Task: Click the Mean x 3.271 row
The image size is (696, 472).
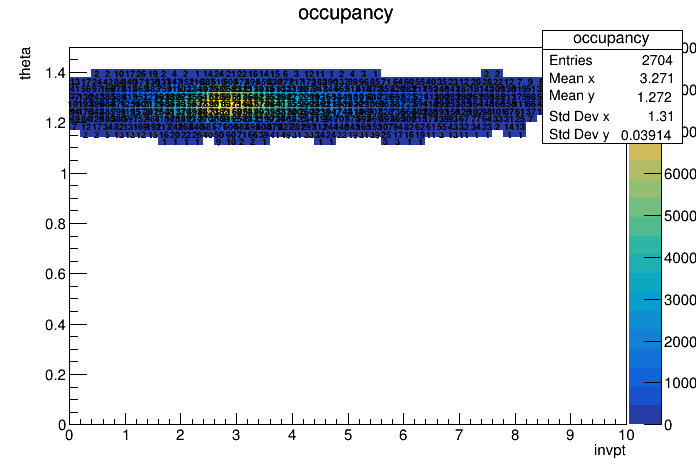Action: pyautogui.click(x=611, y=78)
